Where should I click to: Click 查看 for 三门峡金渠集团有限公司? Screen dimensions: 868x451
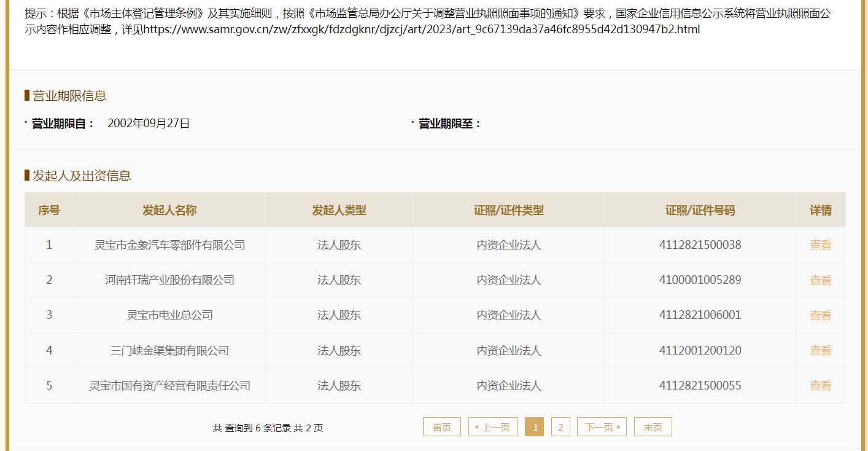(x=820, y=350)
